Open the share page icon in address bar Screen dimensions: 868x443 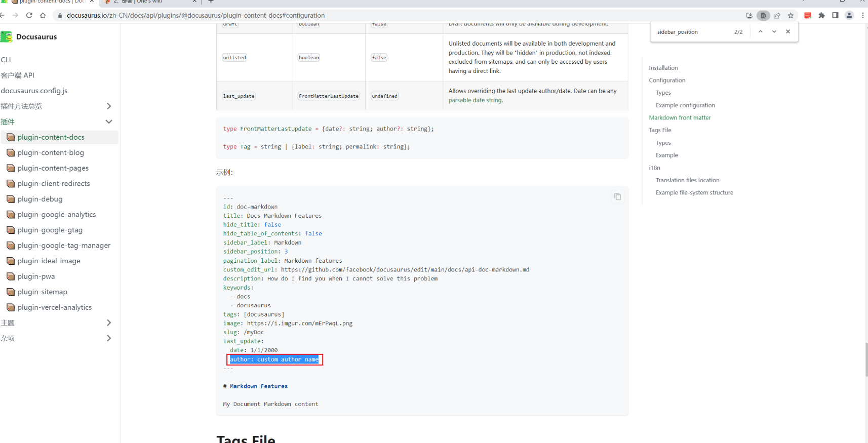[777, 16]
